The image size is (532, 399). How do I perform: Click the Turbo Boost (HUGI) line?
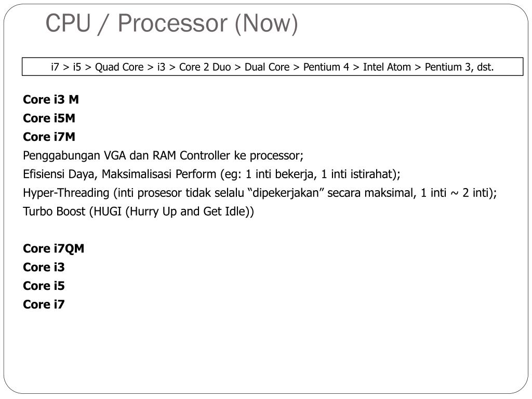pos(138,211)
